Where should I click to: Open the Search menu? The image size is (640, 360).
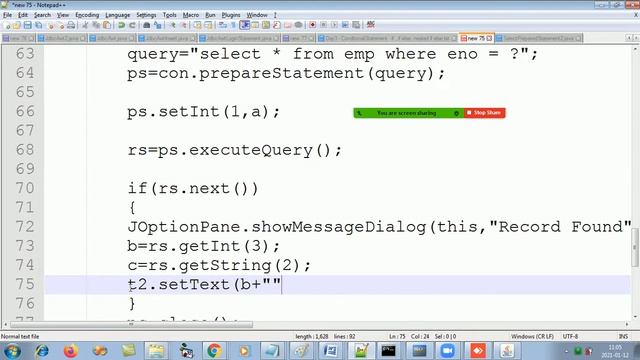tap(42, 15)
